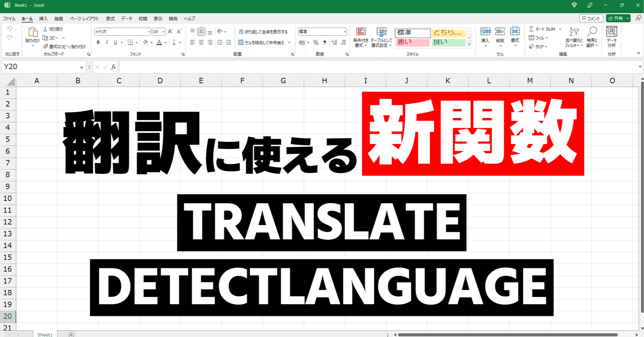Click wrap text (折り返して全体を表示する)
This screenshot has height=337, width=644.
pyautogui.click(x=263, y=32)
